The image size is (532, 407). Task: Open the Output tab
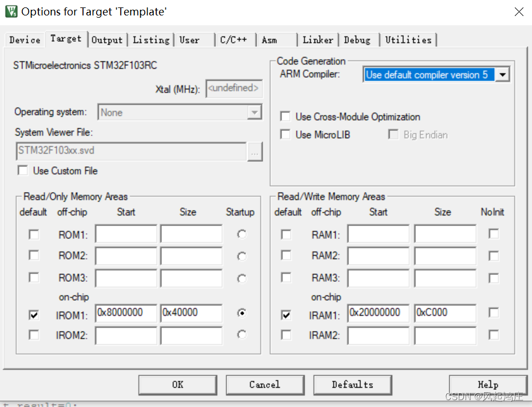click(107, 40)
